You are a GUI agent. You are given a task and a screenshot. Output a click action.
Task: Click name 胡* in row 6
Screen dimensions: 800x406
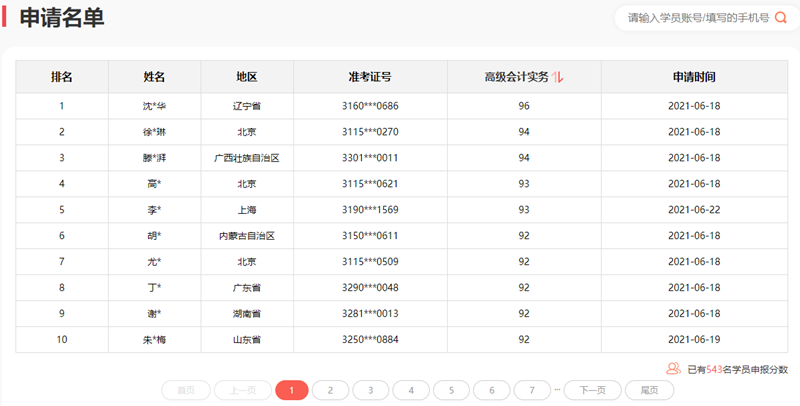[x=154, y=236]
